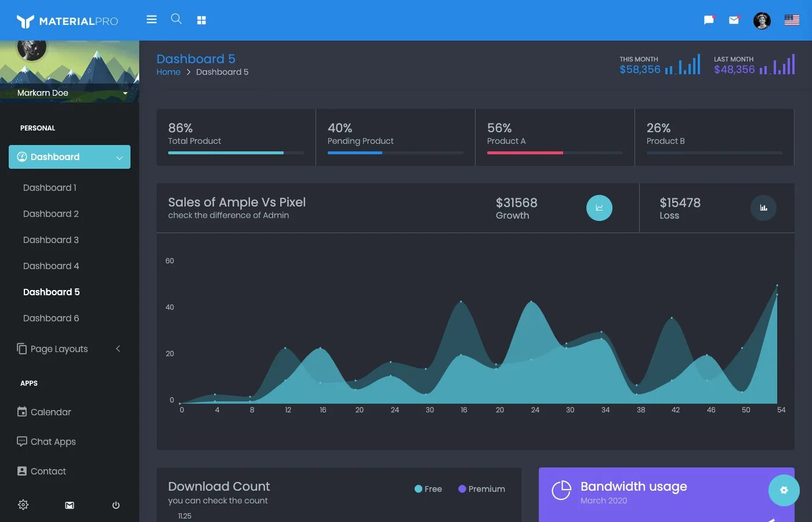Click the Total Product progress bar
The width and height of the screenshot is (812, 522).
pos(236,153)
